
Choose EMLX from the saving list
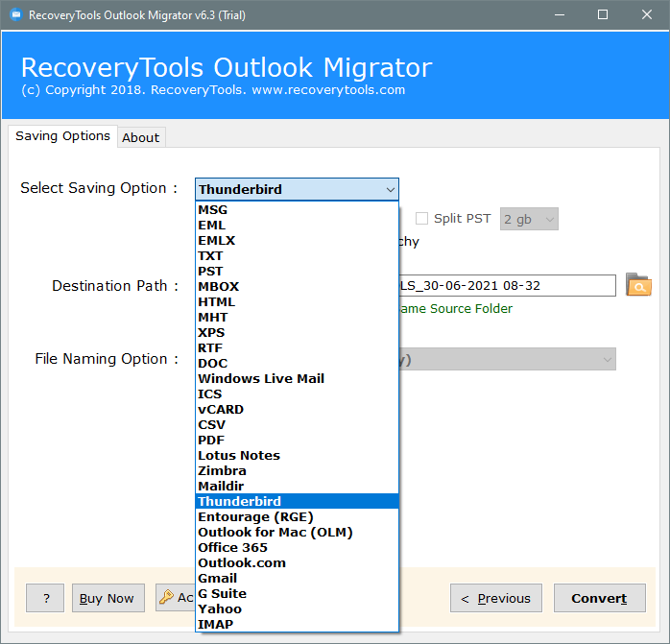tap(297, 241)
